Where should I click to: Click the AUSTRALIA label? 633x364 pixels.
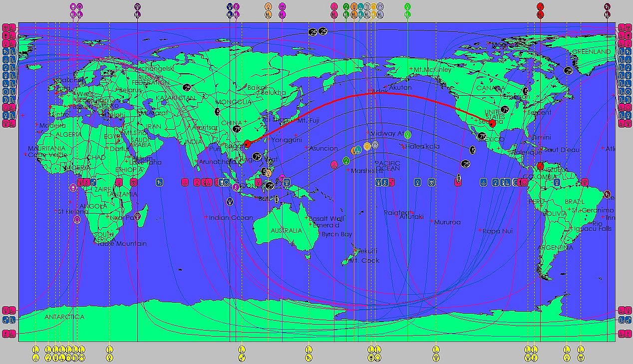[287, 231]
